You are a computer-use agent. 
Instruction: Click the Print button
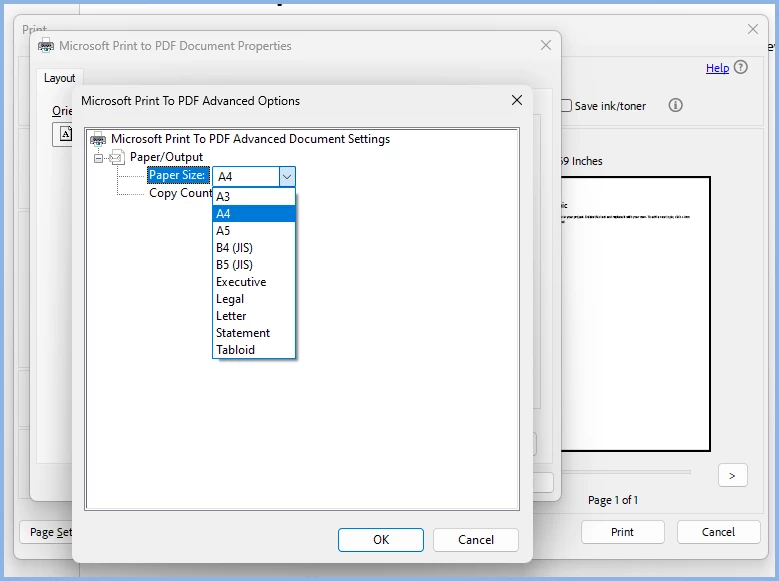point(623,532)
